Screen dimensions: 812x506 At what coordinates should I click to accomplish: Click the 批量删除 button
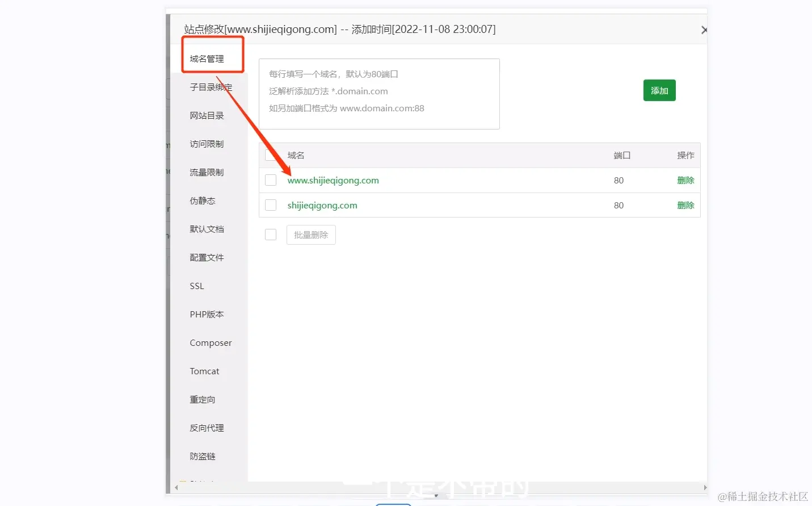pyautogui.click(x=310, y=234)
